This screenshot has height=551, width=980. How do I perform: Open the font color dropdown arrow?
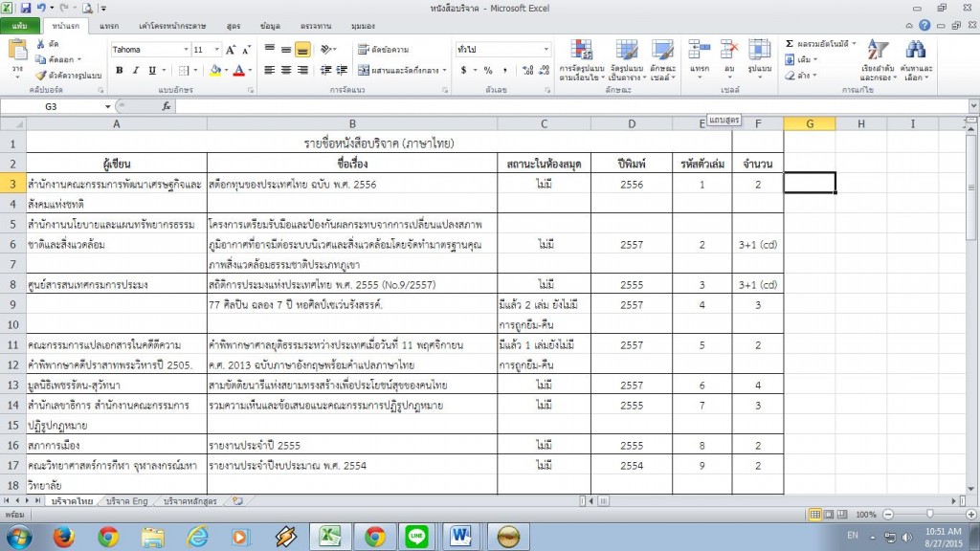[250, 71]
